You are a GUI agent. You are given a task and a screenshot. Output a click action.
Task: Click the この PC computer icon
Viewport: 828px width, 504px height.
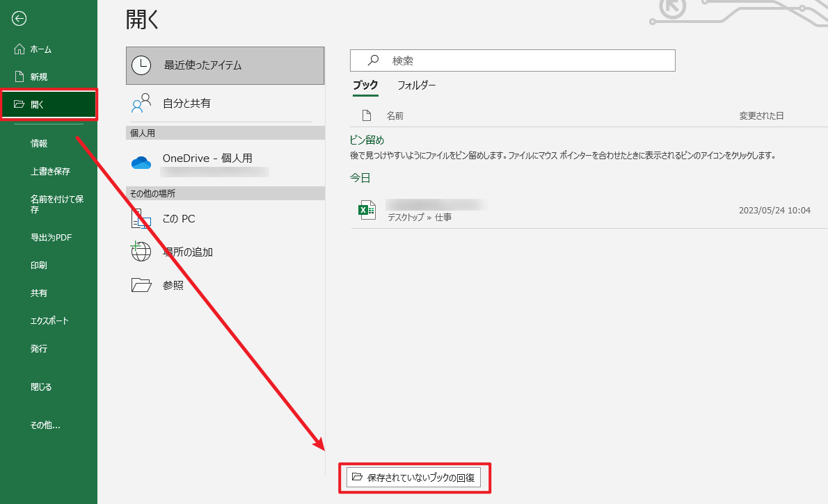pyautogui.click(x=141, y=218)
